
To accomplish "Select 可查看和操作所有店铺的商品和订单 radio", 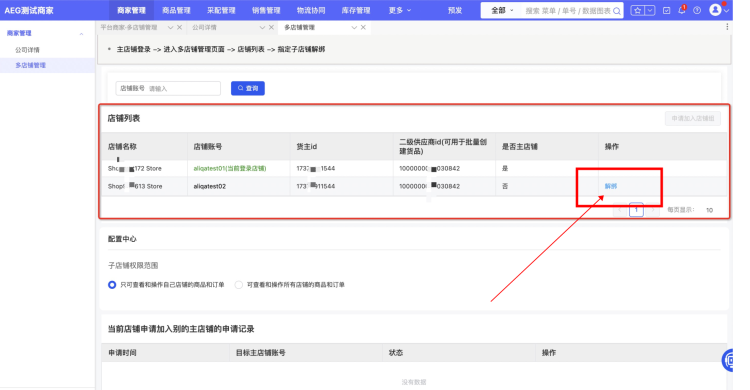I will pyautogui.click(x=239, y=285).
